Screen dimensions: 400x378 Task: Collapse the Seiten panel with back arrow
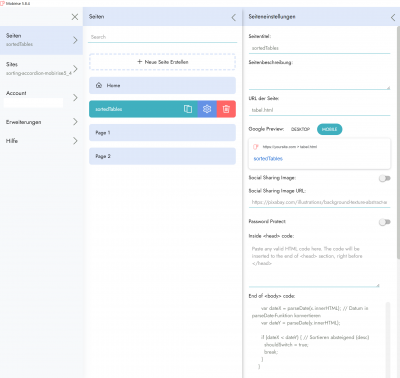point(234,17)
